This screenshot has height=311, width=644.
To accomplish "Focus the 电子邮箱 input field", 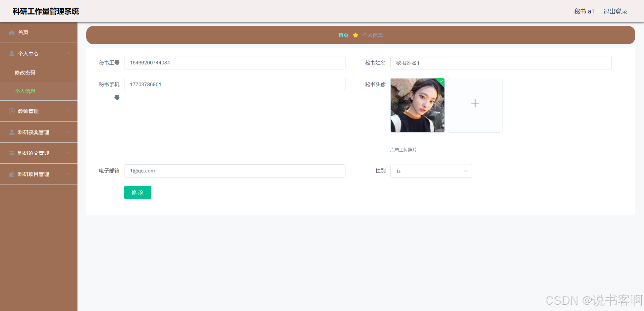I will click(234, 171).
